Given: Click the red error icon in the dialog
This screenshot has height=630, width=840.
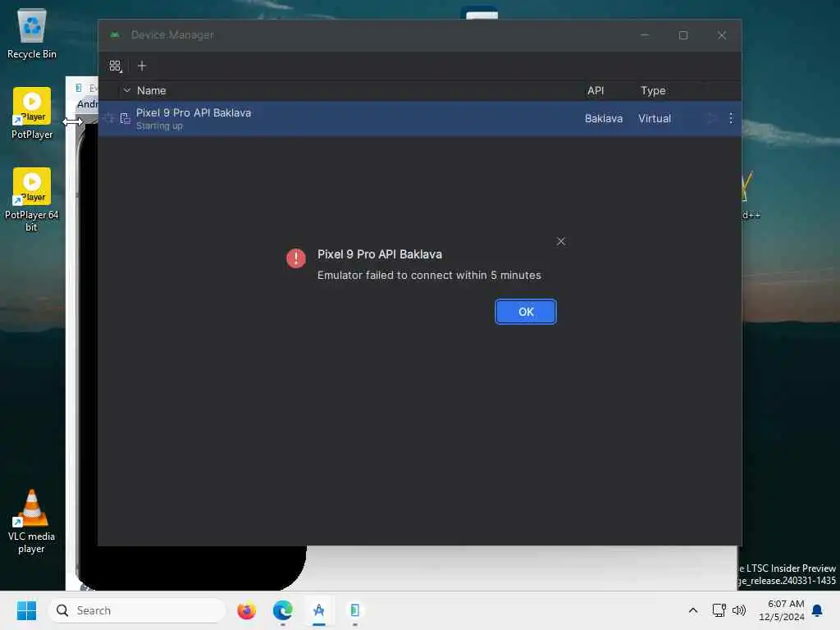Looking at the screenshot, I should (295, 258).
